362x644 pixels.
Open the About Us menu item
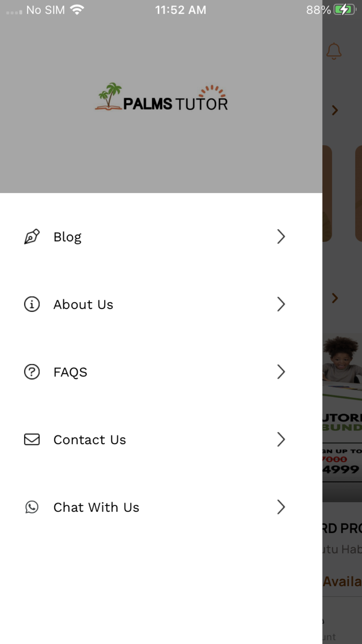(161, 304)
